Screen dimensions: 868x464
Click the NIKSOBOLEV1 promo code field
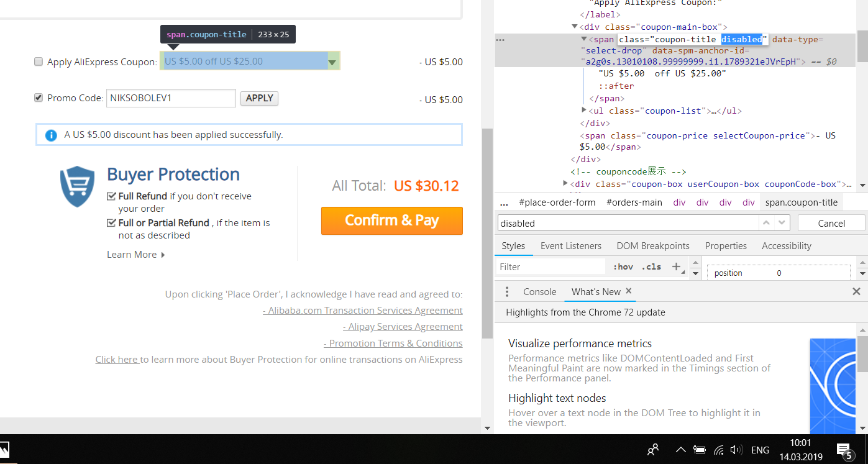pyautogui.click(x=171, y=98)
